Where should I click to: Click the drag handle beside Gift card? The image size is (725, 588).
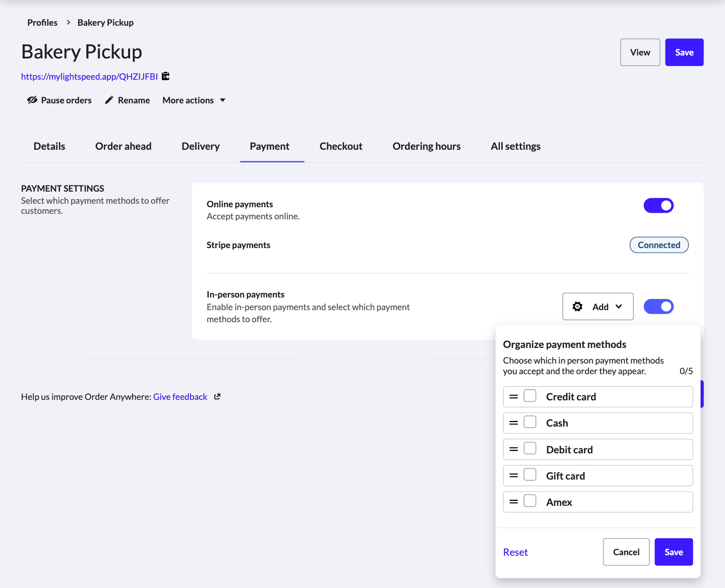pyautogui.click(x=514, y=475)
